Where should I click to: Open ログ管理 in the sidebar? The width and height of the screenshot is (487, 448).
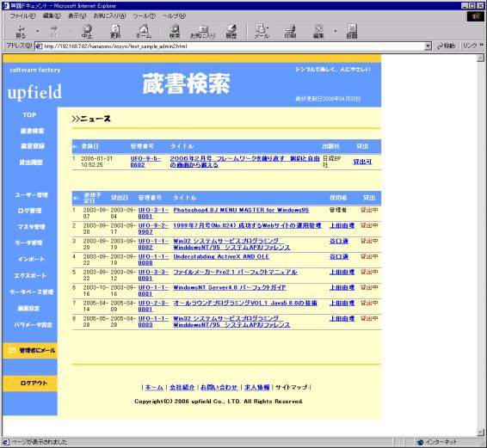(x=29, y=211)
